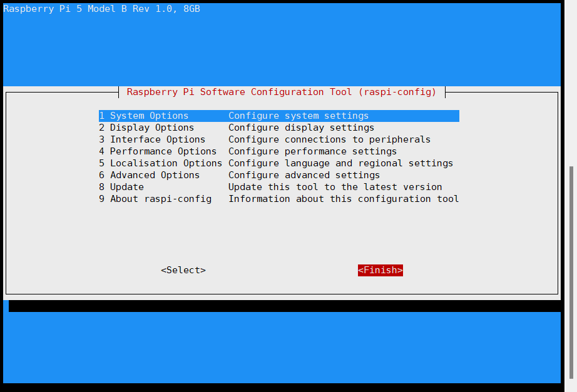Open 9 About raspi-config
This screenshot has width=577, height=392.
click(x=278, y=199)
